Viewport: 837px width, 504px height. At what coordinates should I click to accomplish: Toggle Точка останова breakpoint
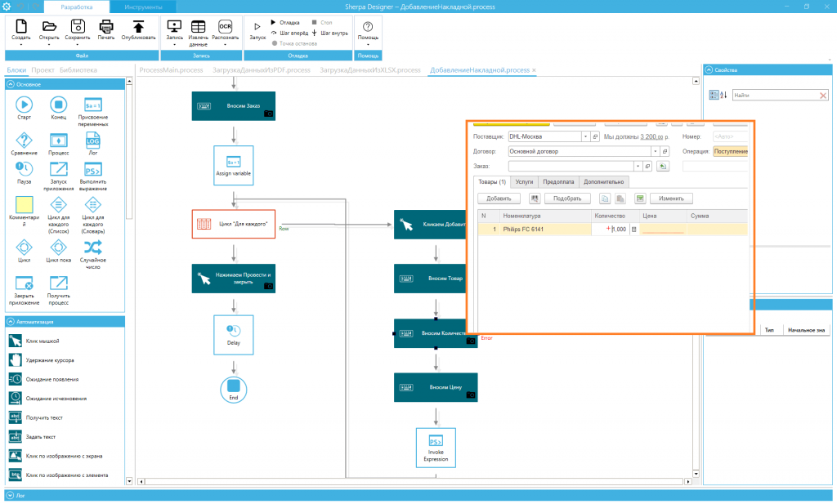pos(294,43)
